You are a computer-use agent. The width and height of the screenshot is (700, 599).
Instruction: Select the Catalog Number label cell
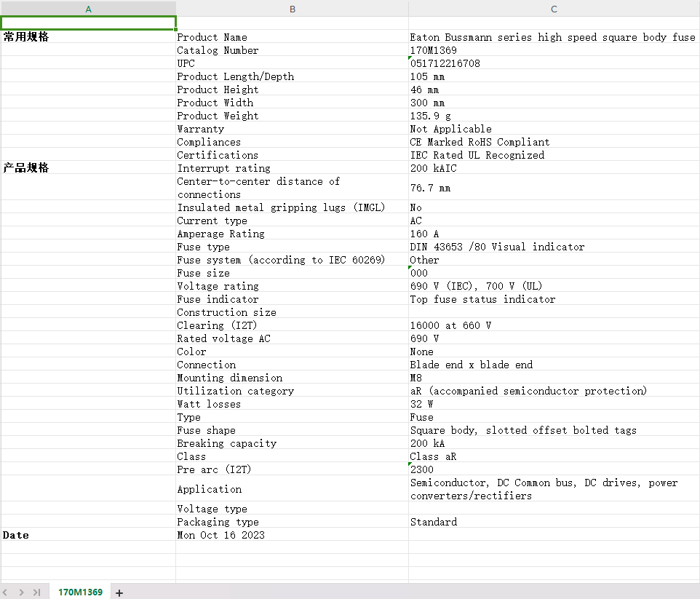(x=292, y=50)
